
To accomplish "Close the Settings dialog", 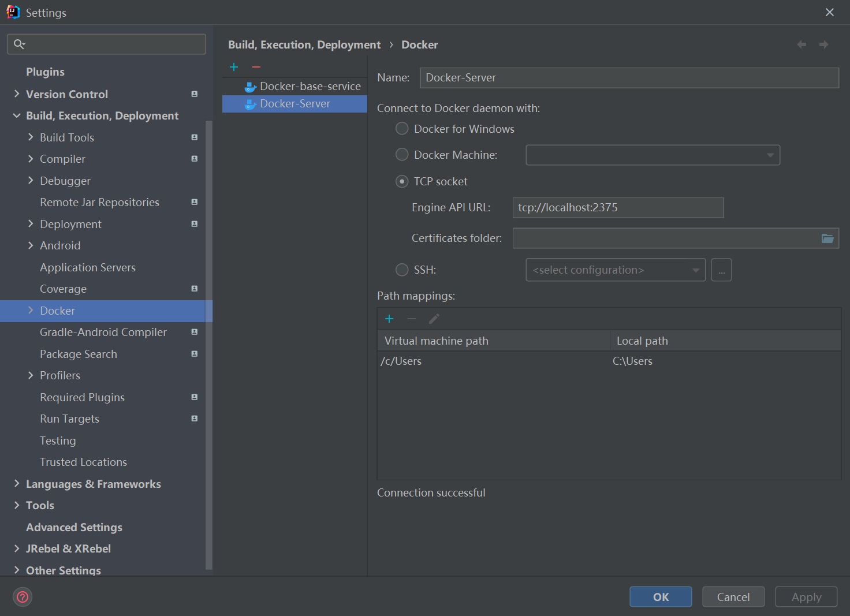I will [x=830, y=12].
